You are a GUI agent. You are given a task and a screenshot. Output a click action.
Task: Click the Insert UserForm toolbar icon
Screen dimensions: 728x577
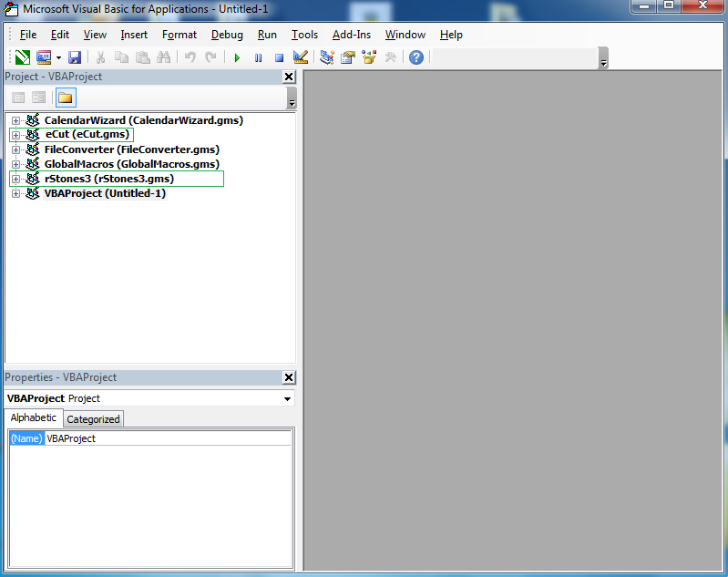tap(44, 57)
